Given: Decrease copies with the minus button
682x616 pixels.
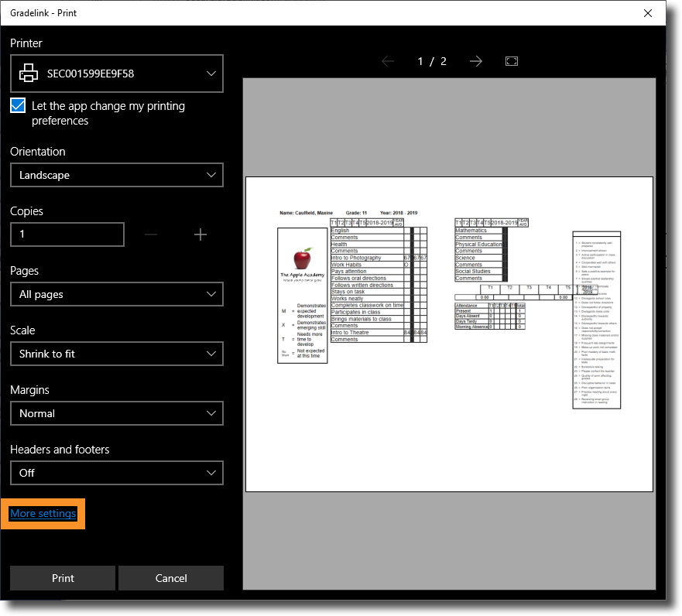Looking at the screenshot, I should click(151, 234).
